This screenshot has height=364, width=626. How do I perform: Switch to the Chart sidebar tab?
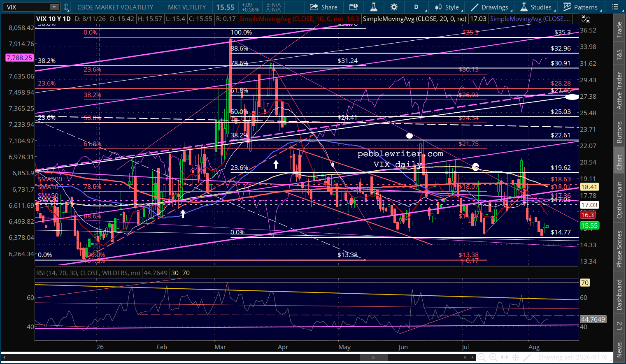[619, 162]
